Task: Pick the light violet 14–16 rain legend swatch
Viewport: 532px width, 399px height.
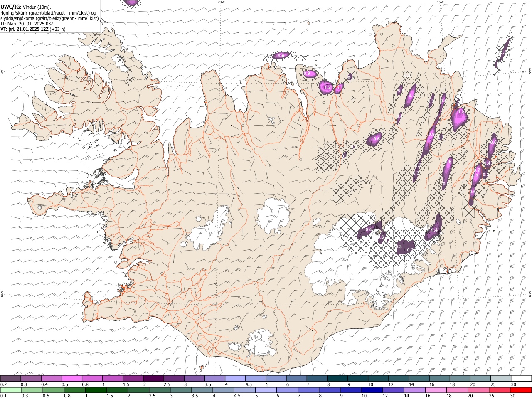Action: pyautogui.click(x=414, y=390)
